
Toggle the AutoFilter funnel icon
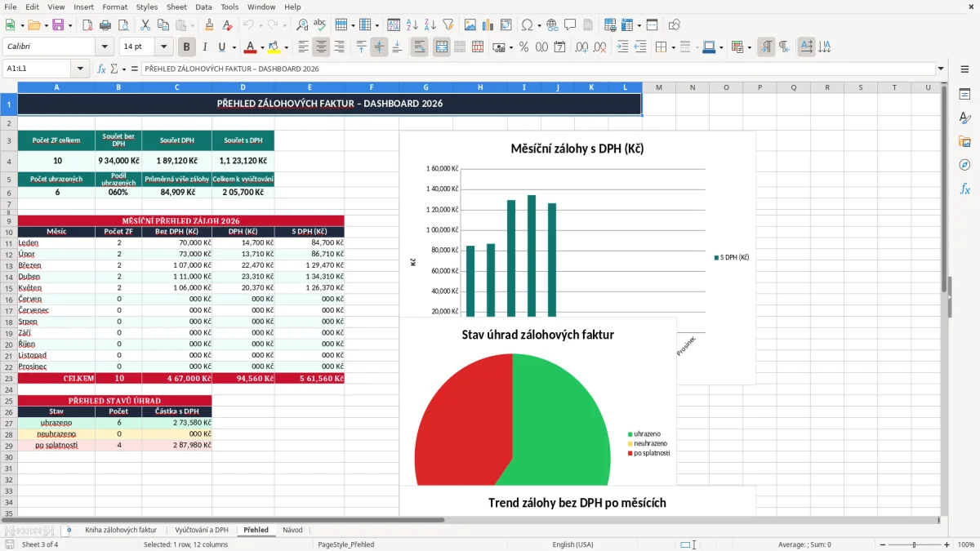tap(448, 25)
